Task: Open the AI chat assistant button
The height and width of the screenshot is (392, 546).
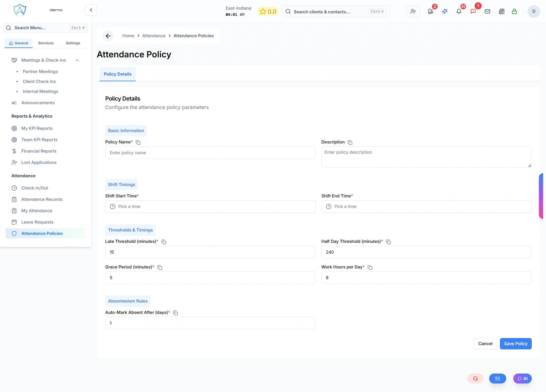Action: pos(522,378)
